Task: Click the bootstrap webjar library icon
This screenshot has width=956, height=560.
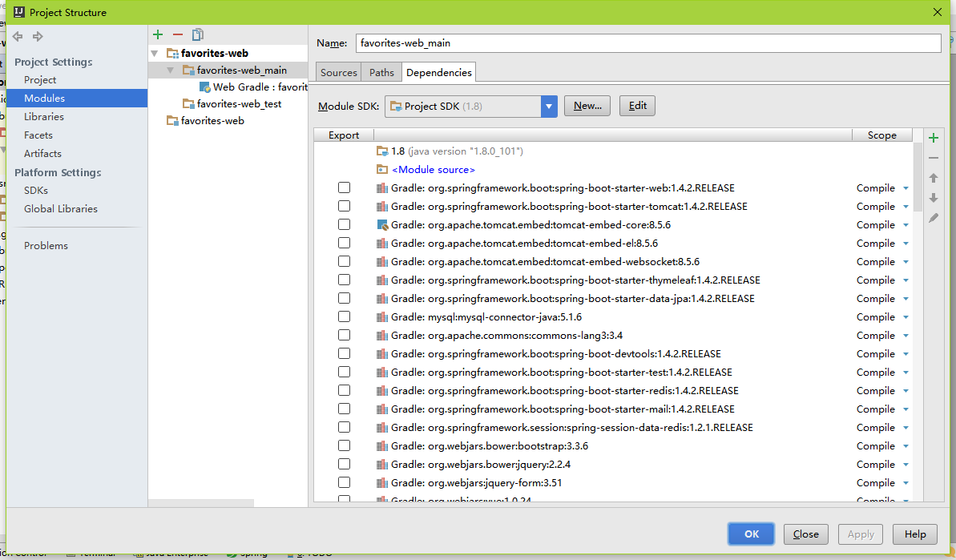Action: (x=382, y=445)
